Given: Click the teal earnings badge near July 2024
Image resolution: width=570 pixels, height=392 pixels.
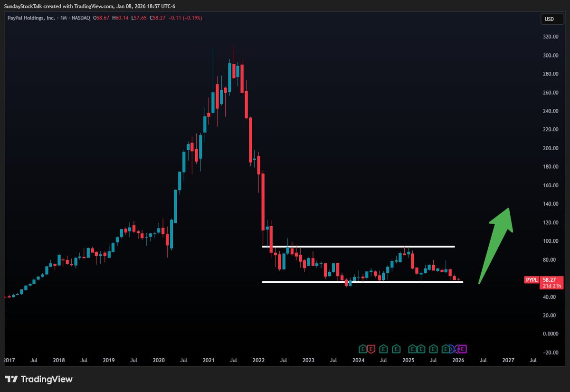Looking at the screenshot, I should pos(383,349).
